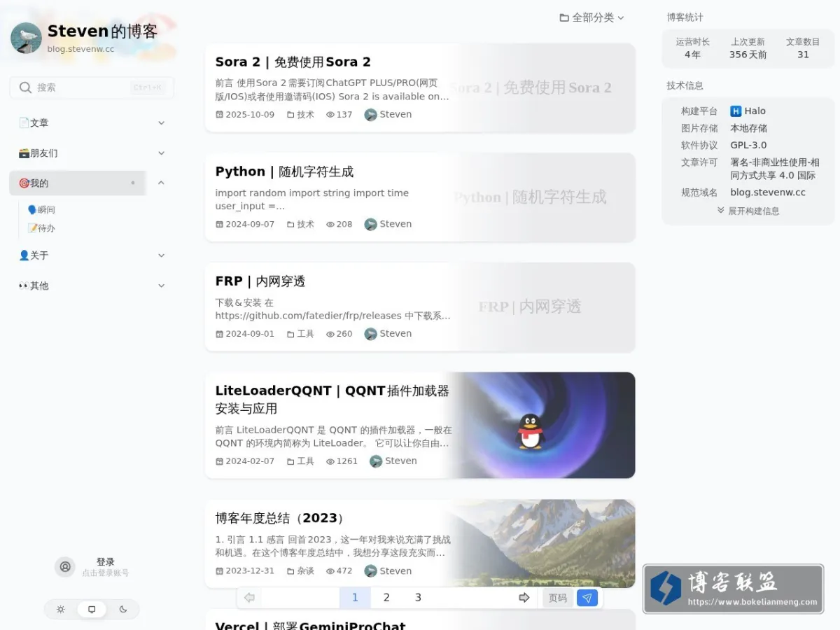
Task: Switch to dark theme with the moon icon
Action: click(123, 610)
